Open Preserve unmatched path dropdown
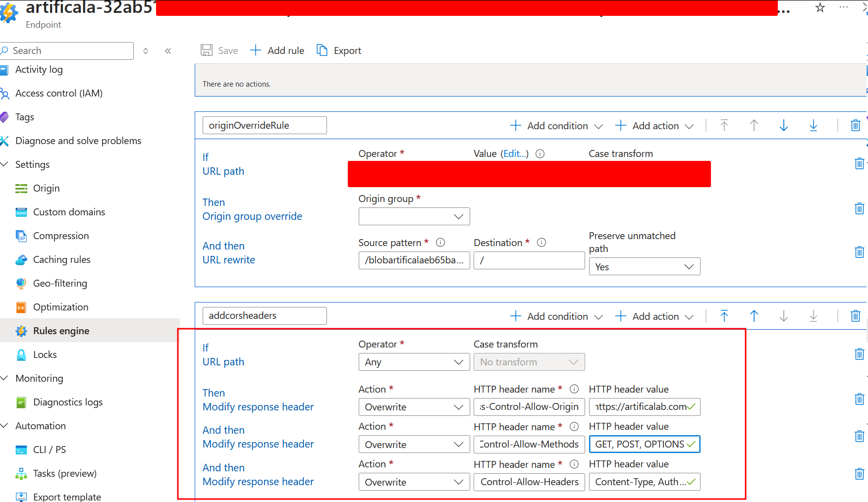Image resolution: width=868 pixels, height=502 pixels. coord(645,266)
